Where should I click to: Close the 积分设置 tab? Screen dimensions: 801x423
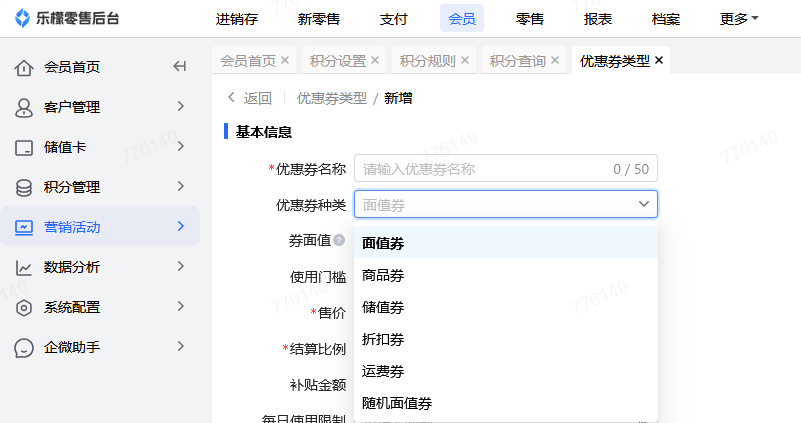pos(375,60)
